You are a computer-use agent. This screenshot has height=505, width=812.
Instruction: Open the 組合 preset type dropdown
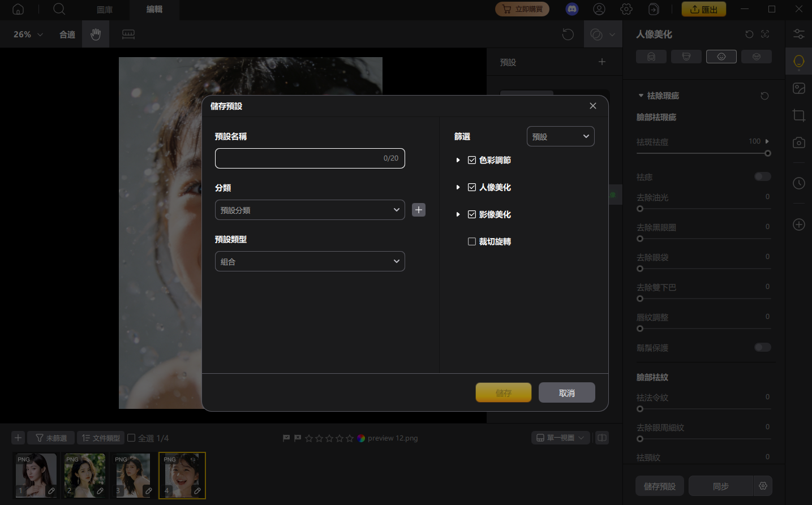click(310, 261)
